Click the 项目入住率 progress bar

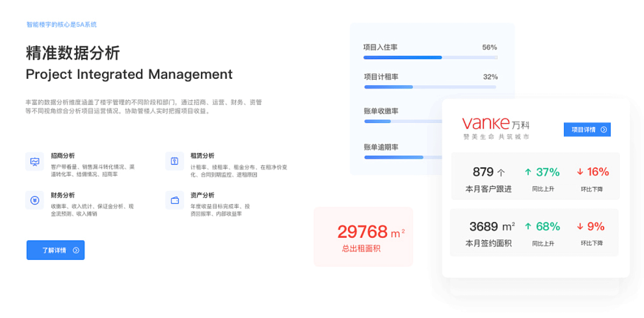[430, 58]
